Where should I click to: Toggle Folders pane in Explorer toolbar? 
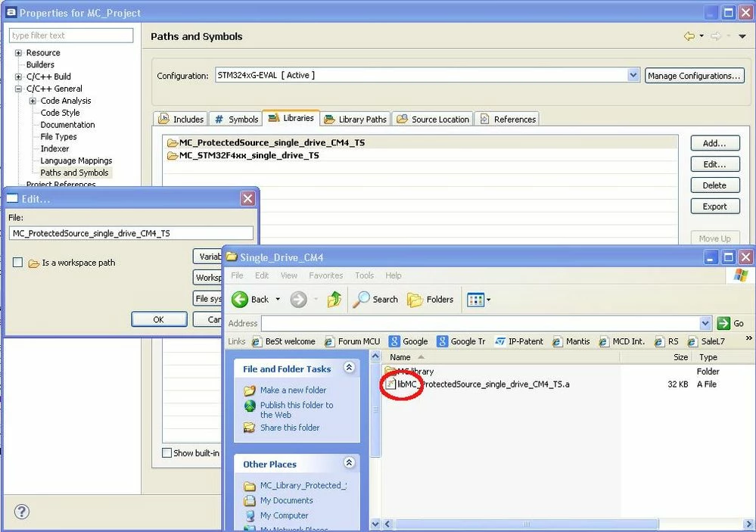point(430,300)
